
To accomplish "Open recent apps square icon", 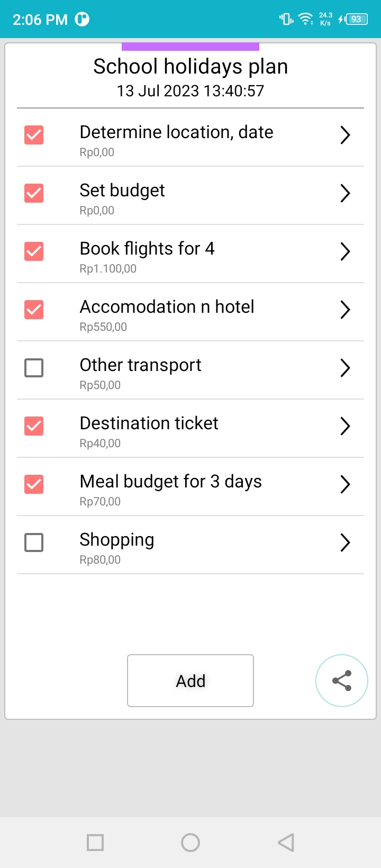I will coord(95,843).
